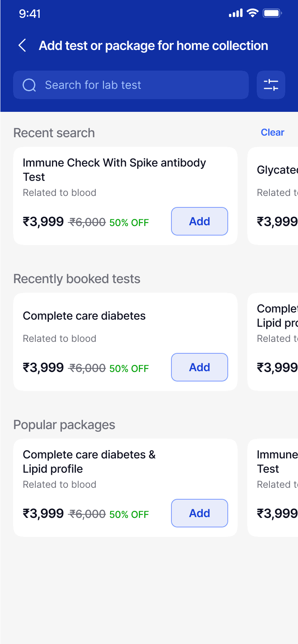Tap the cellular signal icon
The width and height of the screenshot is (298, 644).
(236, 13)
